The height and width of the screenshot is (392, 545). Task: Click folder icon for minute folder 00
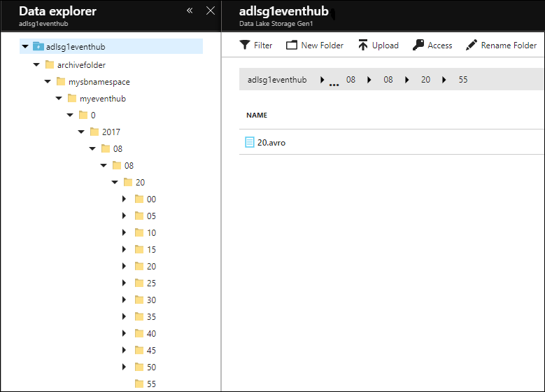click(x=139, y=199)
